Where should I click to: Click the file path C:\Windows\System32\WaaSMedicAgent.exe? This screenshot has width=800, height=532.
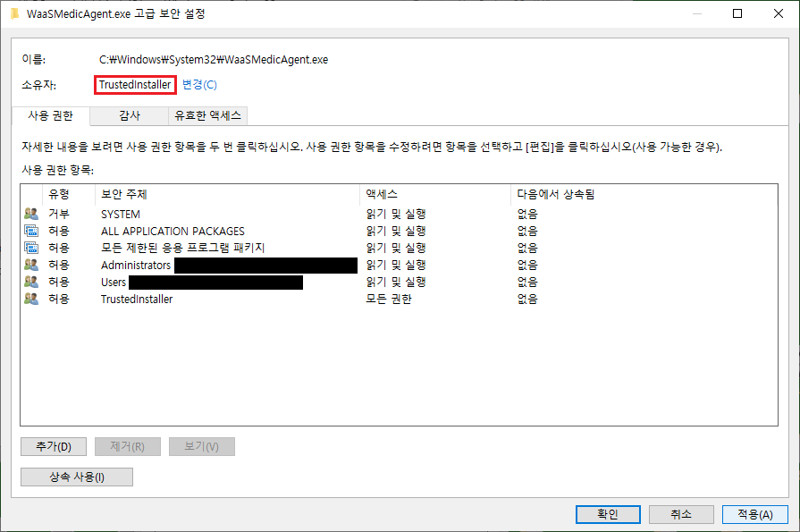click(x=214, y=60)
